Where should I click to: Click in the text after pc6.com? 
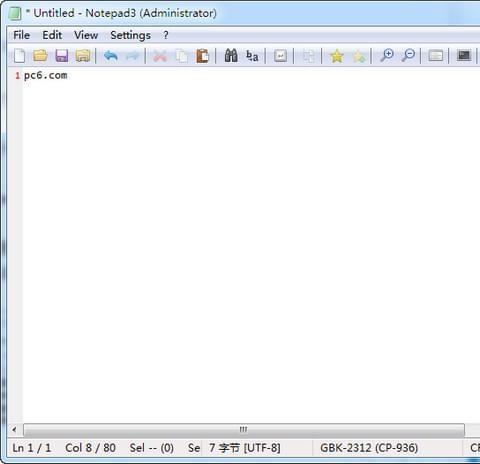coord(69,76)
